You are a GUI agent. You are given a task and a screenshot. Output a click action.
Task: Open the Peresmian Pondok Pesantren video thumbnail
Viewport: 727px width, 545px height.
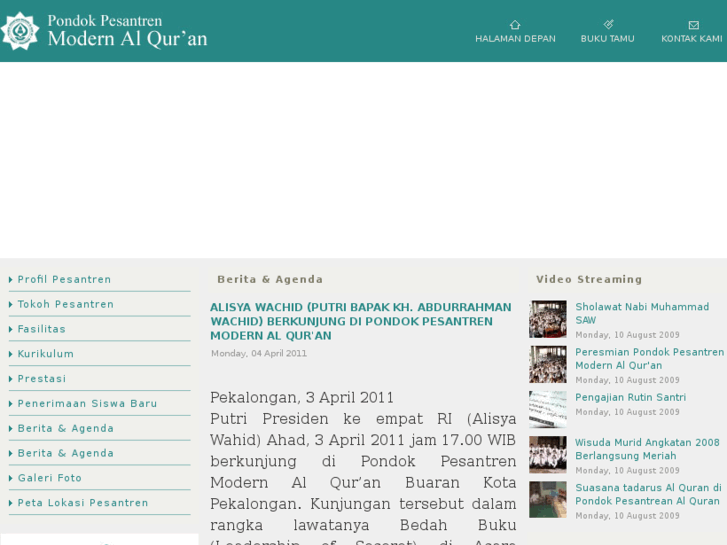point(548,364)
